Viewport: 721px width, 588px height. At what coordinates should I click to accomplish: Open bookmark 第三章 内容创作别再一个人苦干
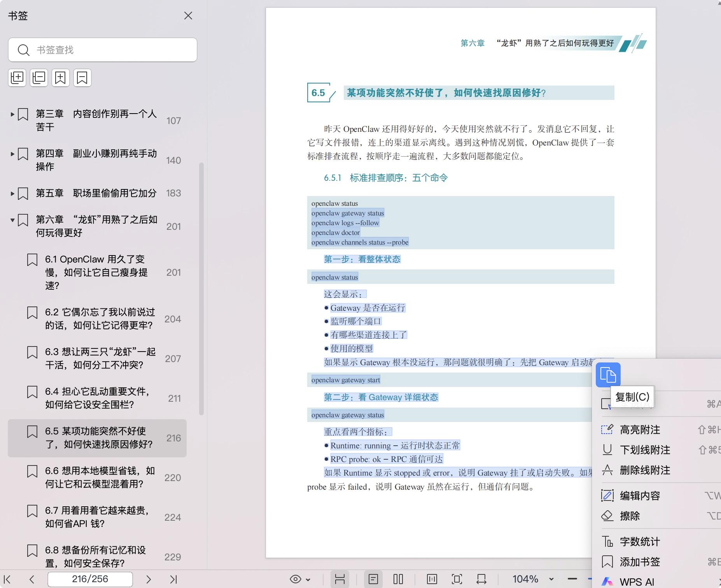96,120
